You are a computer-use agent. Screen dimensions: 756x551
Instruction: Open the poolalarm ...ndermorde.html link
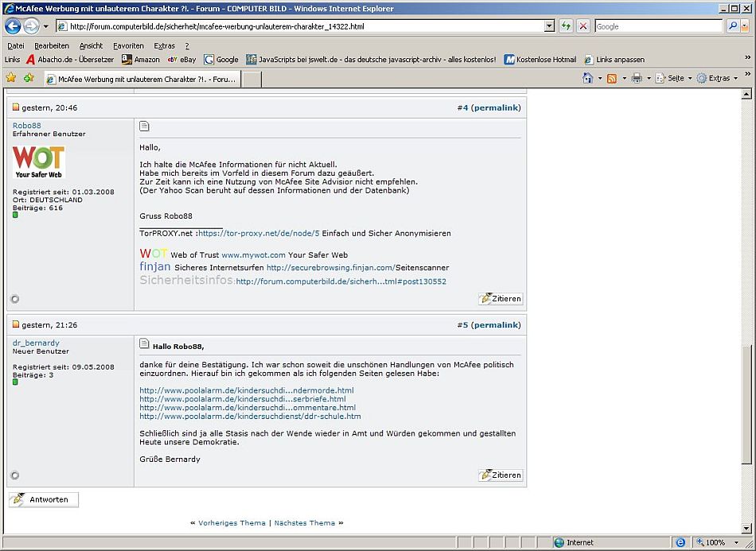[247, 390]
